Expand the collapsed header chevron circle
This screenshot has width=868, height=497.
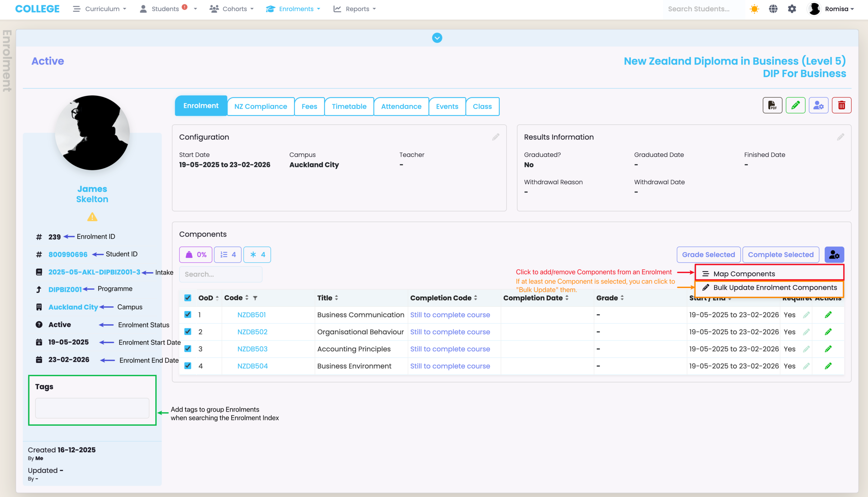(437, 38)
